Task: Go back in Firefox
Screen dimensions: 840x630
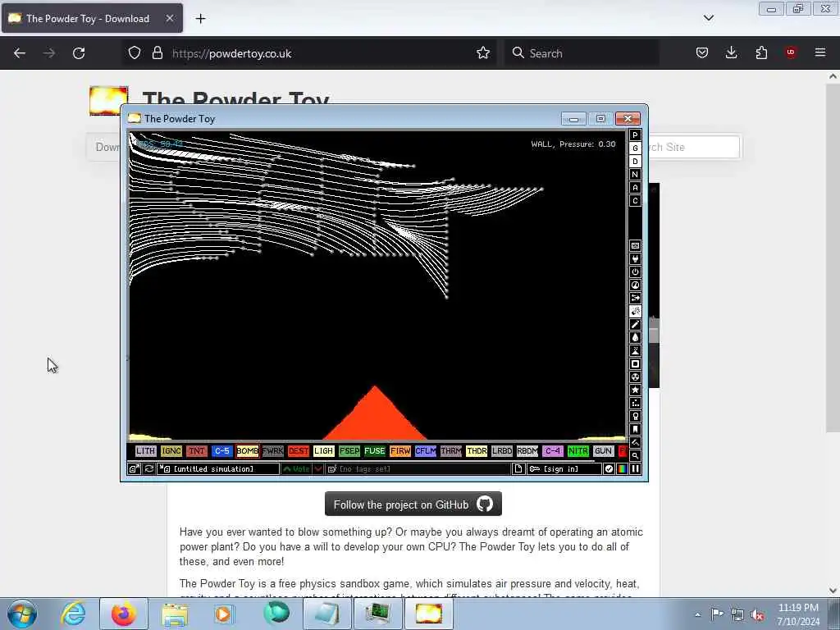Action: click(x=20, y=53)
